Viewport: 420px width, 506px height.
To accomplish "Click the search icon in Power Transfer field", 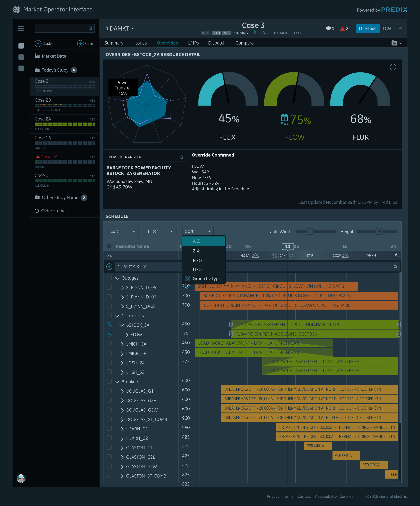I will (182, 157).
